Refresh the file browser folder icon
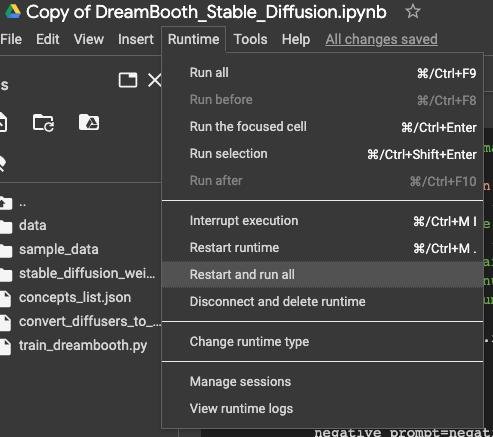The image size is (493, 437). coord(43,123)
